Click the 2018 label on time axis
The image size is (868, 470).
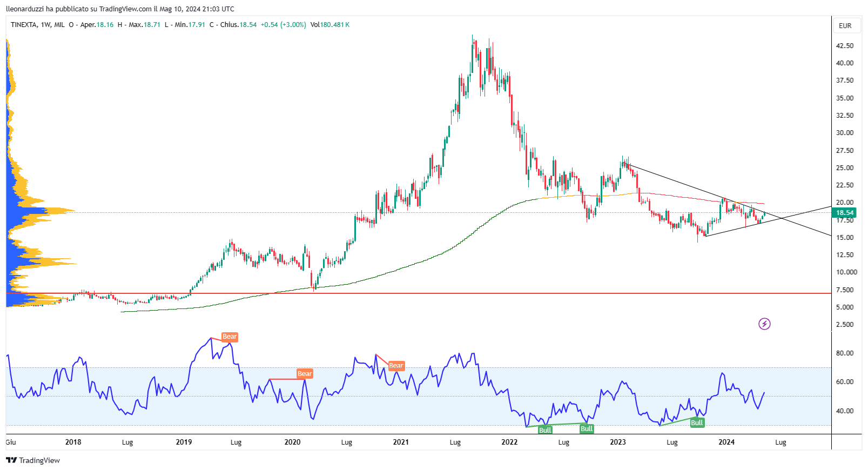tap(73, 442)
